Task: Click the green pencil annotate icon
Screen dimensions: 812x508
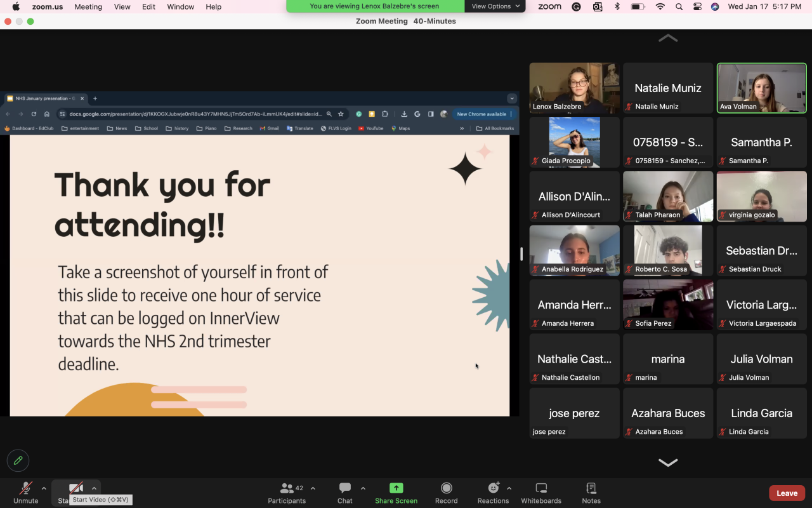Action: 18,460
